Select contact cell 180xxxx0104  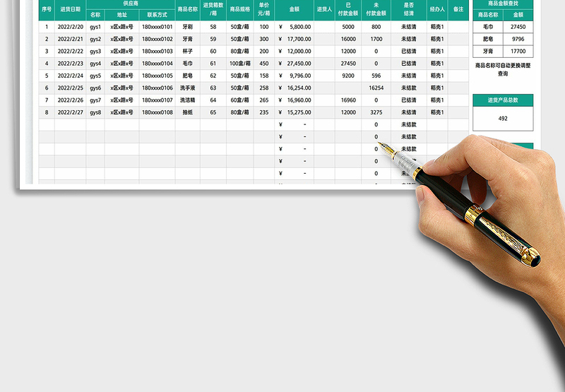click(x=157, y=64)
